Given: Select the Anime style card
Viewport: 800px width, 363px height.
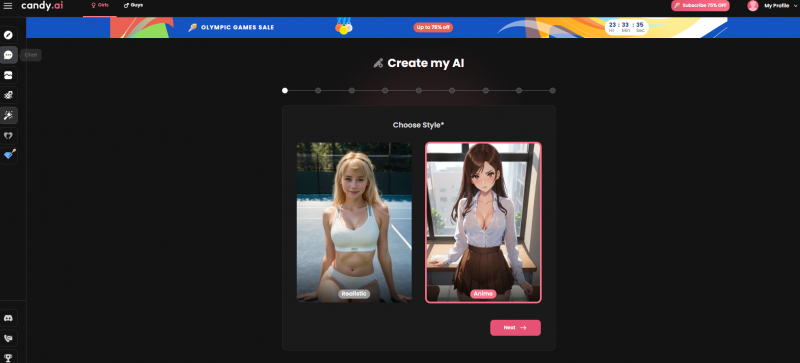Looking at the screenshot, I should pyautogui.click(x=483, y=222).
